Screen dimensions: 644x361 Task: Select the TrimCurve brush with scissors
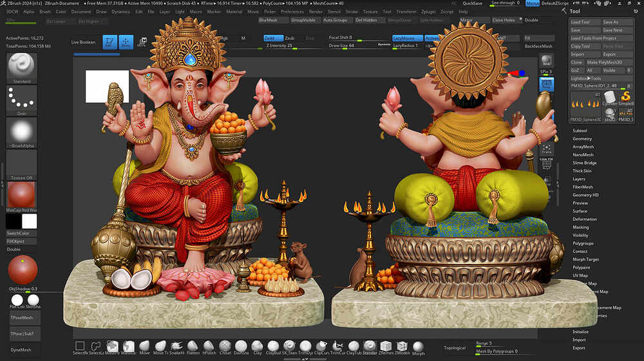337,347
